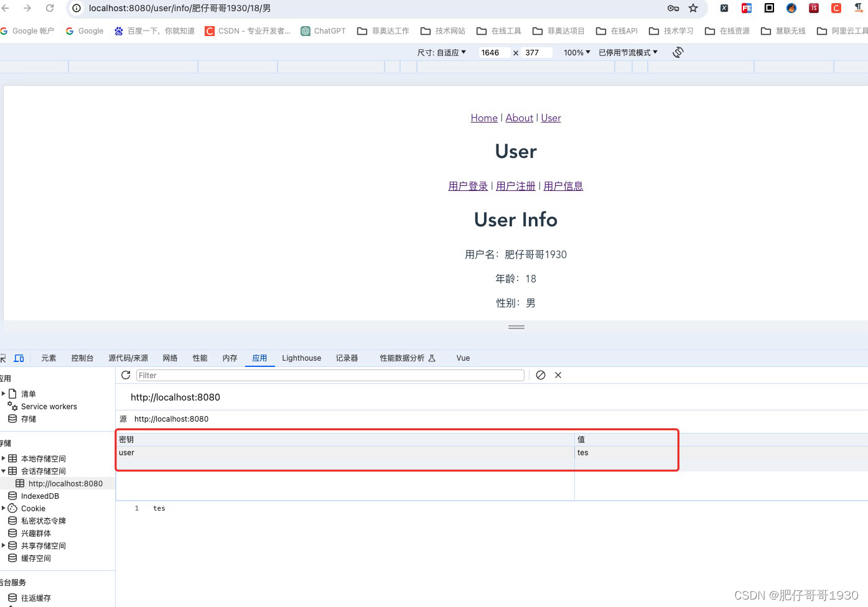Open the 100% zoom dropdown
Screen dimensions: 868x607
click(577, 52)
